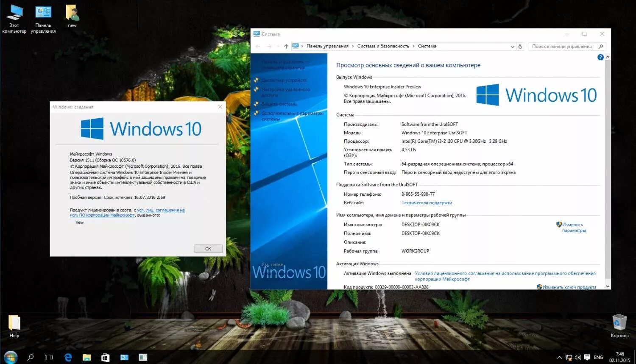The height and width of the screenshot is (364, 636).
Task: Open Task View on the taskbar
Action: (49, 357)
